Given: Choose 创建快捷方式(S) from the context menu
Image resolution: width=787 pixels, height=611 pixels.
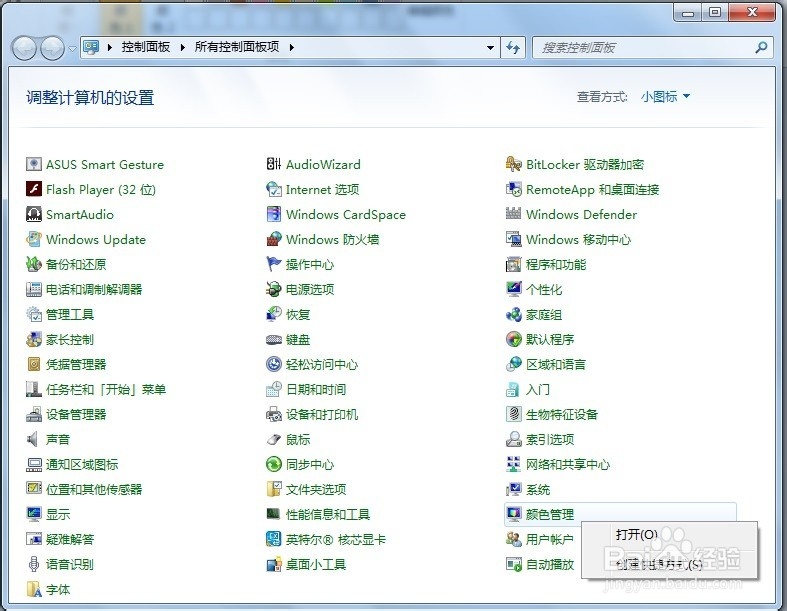Looking at the screenshot, I should click(x=659, y=564).
